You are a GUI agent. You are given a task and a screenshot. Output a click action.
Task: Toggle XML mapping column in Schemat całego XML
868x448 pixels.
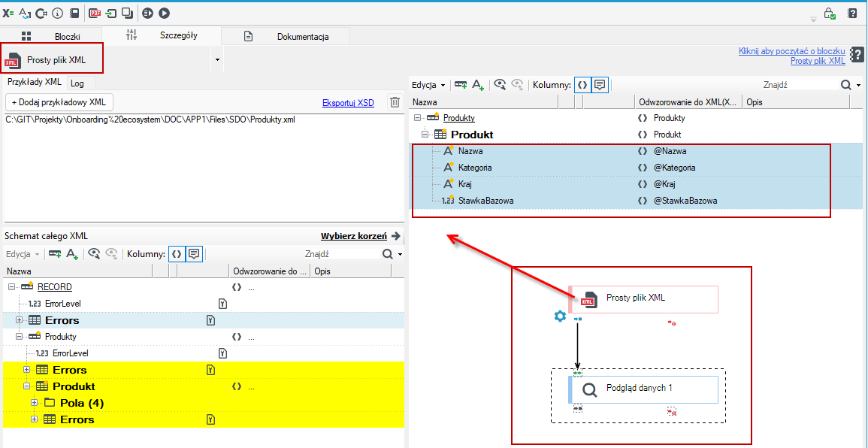[x=177, y=254]
